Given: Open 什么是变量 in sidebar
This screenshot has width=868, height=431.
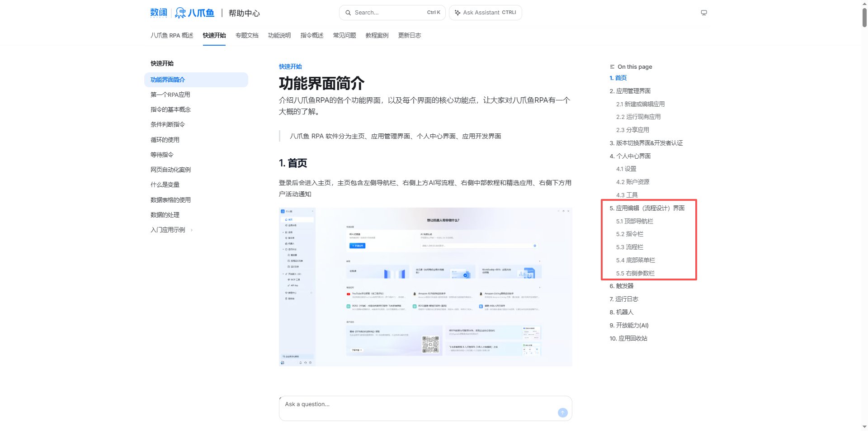Looking at the screenshot, I should 165,185.
